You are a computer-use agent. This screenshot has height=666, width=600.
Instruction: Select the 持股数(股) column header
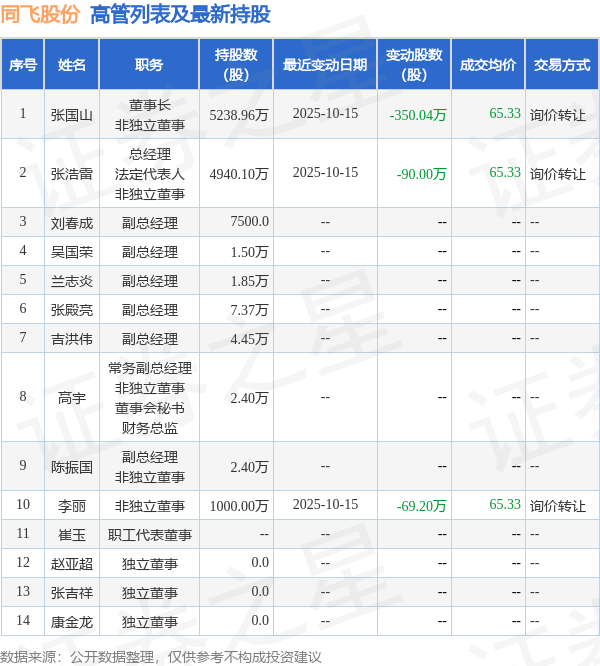click(x=236, y=65)
